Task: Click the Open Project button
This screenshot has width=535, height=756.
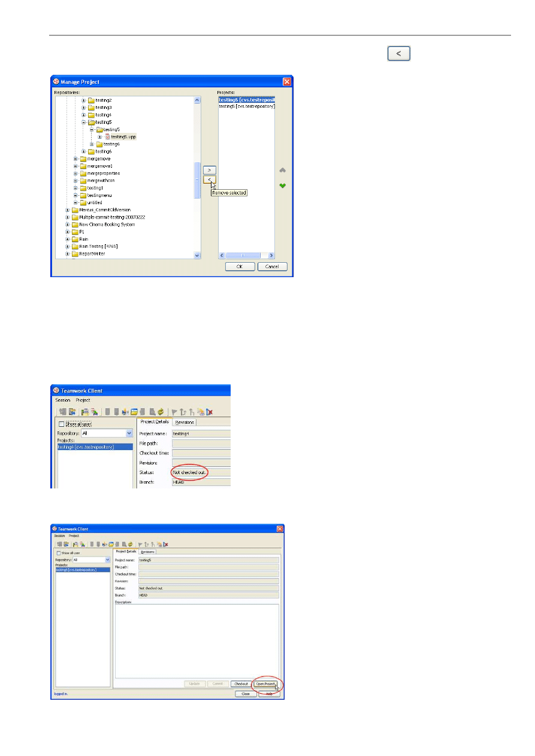Action: point(267,684)
